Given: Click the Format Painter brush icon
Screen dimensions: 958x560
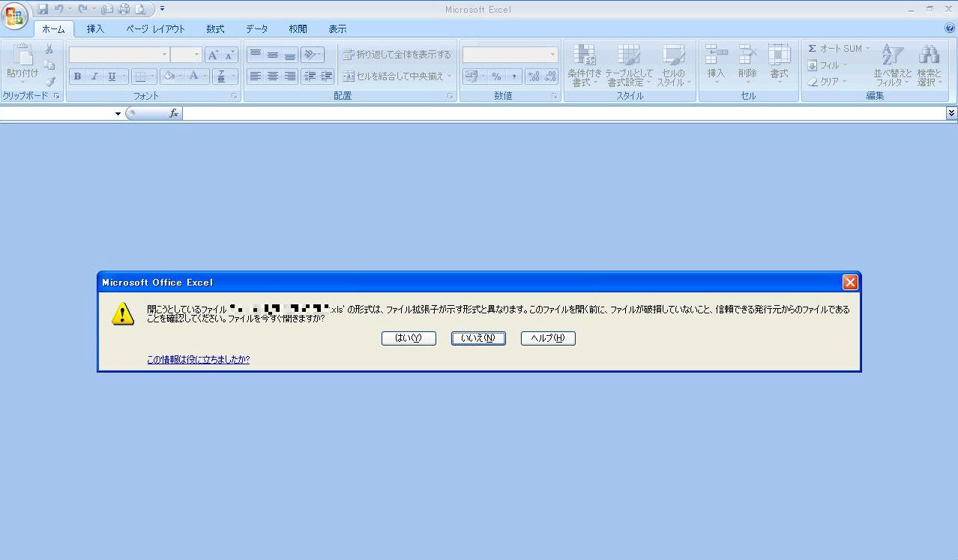Looking at the screenshot, I should pyautogui.click(x=49, y=82).
